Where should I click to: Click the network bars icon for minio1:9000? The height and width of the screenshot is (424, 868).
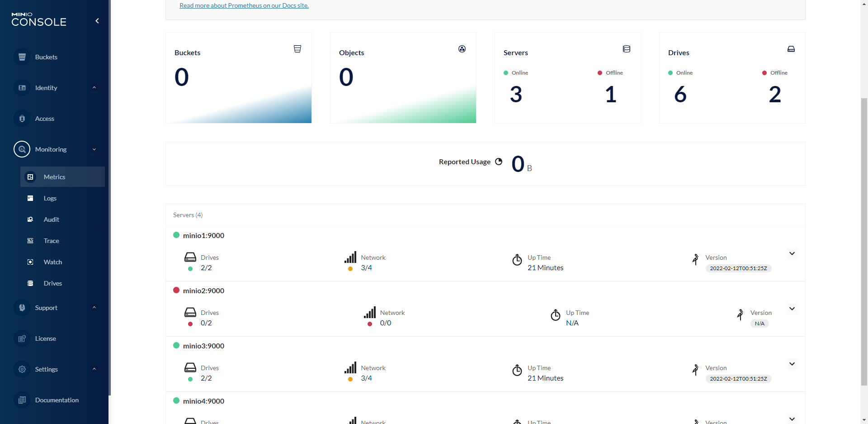350,257
